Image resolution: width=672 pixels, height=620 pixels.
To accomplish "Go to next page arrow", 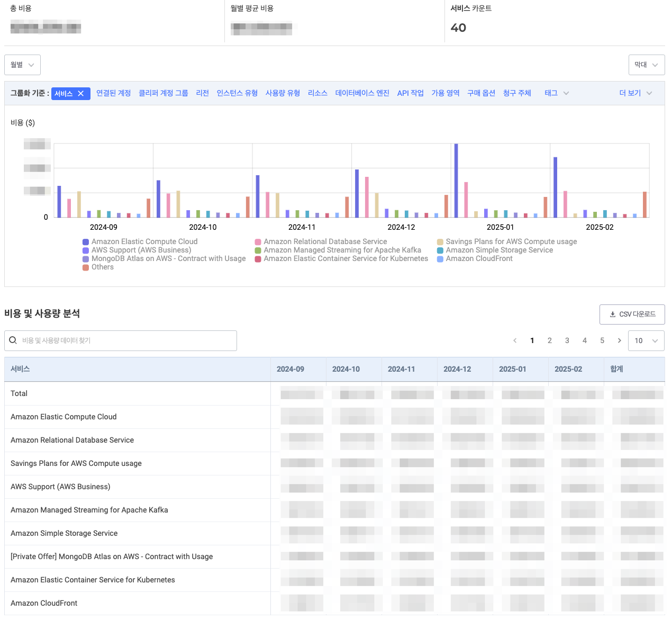I will click(619, 340).
